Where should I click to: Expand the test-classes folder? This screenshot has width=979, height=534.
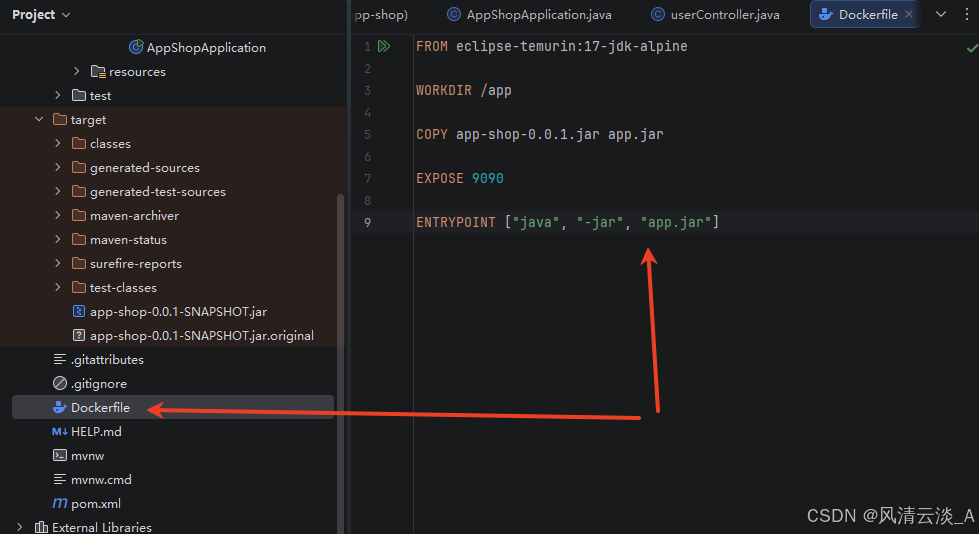click(58, 287)
